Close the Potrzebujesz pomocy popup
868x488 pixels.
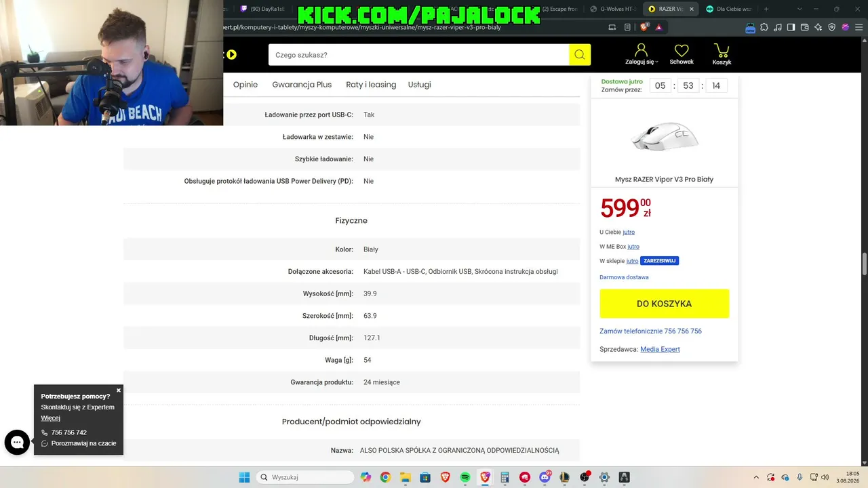[x=119, y=390]
